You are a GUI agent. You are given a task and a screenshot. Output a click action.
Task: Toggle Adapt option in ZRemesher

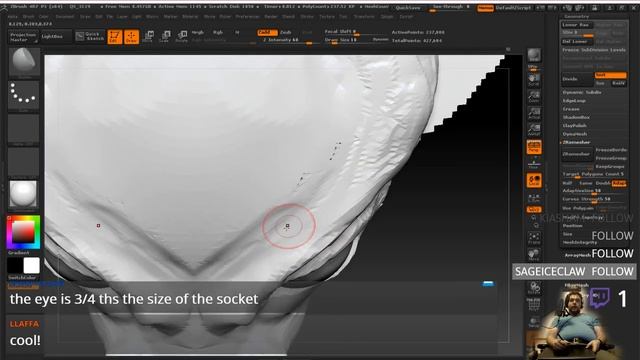pos(619,183)
